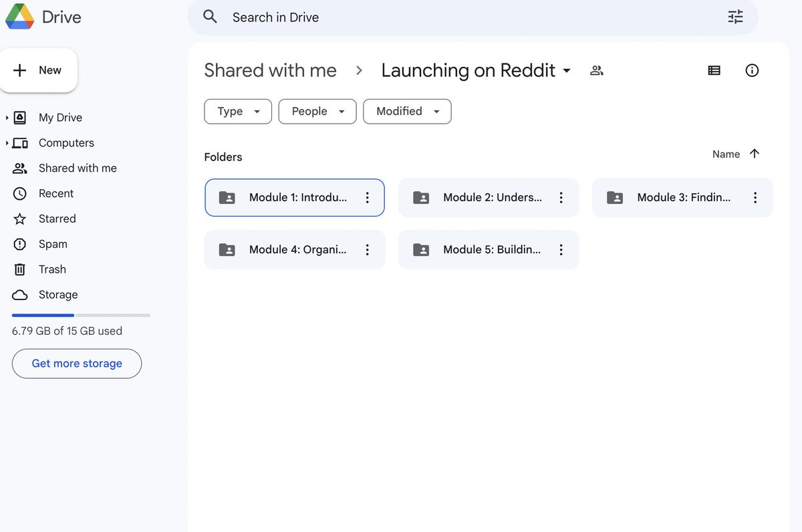Open the Modified filter dropdown

click(x=407, y=112)
